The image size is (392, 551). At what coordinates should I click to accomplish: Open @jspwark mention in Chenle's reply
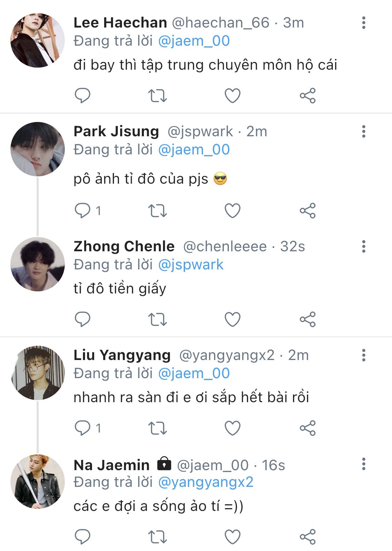coord(191,265)
